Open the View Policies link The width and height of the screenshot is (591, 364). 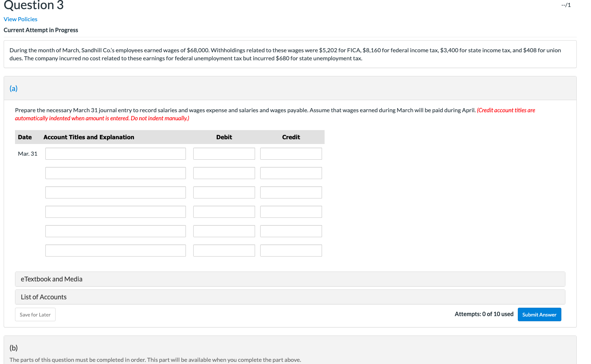pyautogui.click(x=20, y=19)
